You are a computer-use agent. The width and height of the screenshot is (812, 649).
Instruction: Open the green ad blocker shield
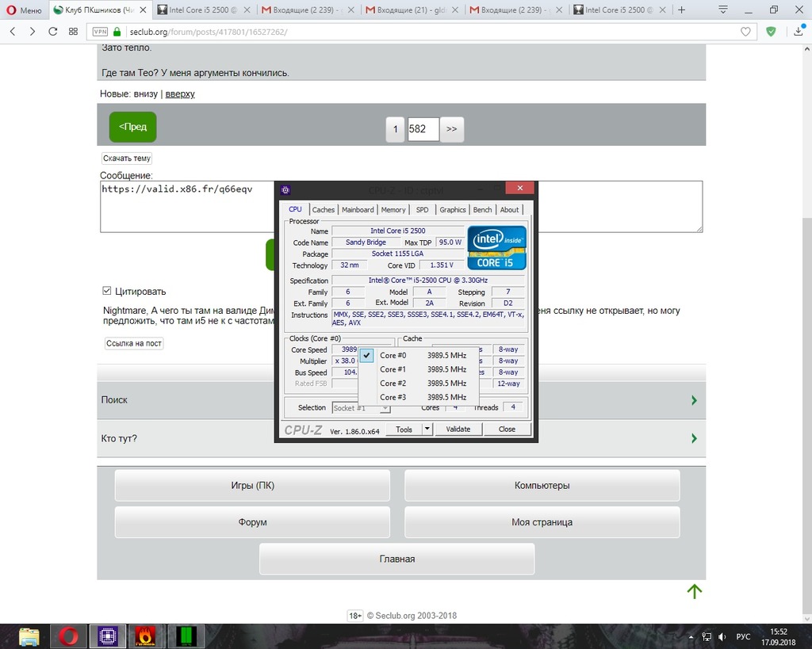click(771, 32)
